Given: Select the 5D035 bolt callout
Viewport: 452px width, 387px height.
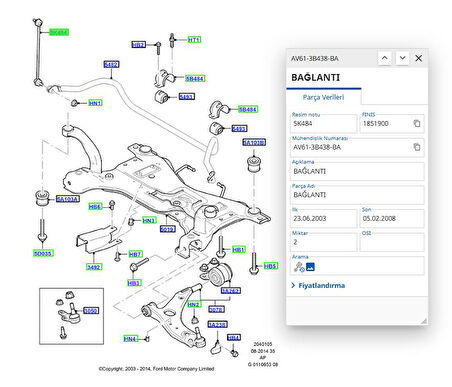Looking at the screenshot, I should (x=43, y=253).
